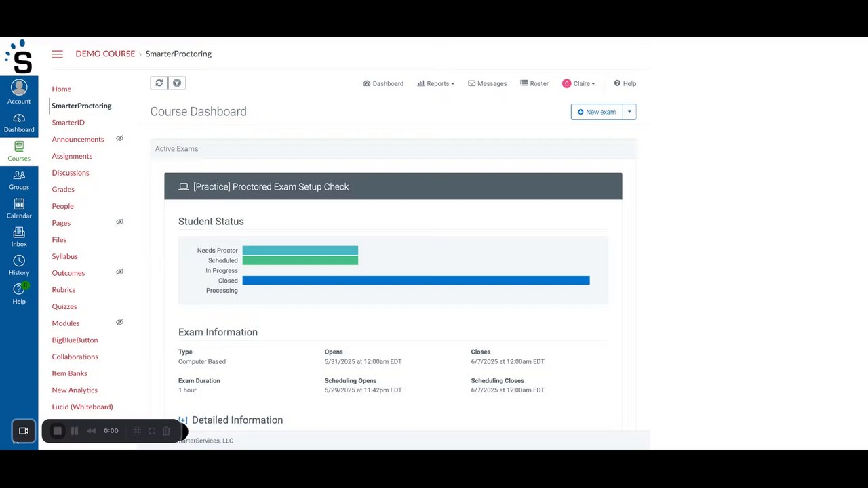Click the Practice Proctored Exam Setup Check header
This screenshot has height=488, width=868.
393,186
